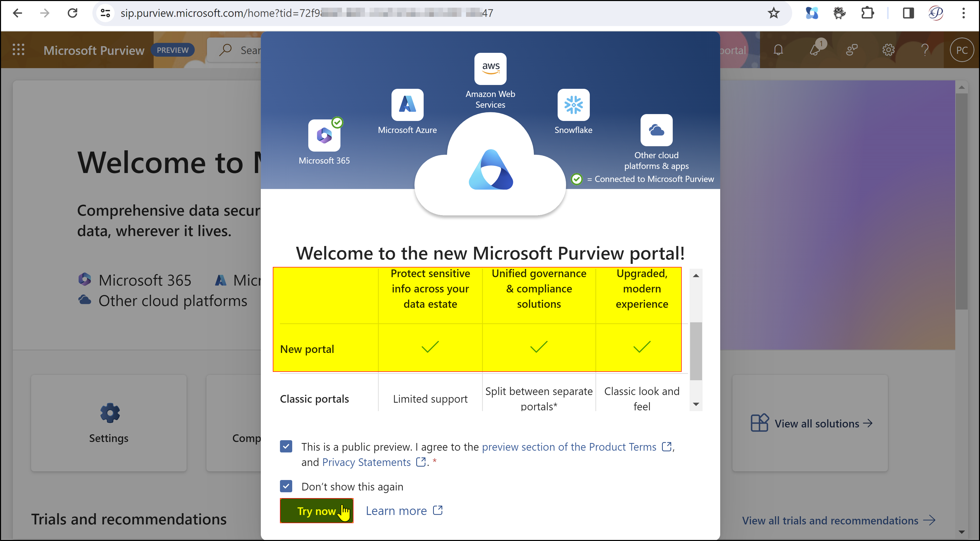Screen dimensions: 980x541
Task: Open site information icon in address bar
Action: (x=105, y=13)
